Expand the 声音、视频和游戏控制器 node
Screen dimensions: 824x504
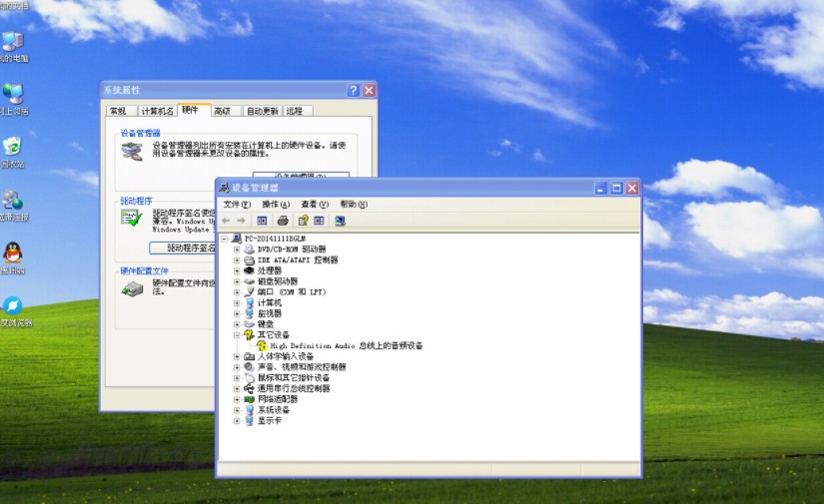click(x=237, y=367)
